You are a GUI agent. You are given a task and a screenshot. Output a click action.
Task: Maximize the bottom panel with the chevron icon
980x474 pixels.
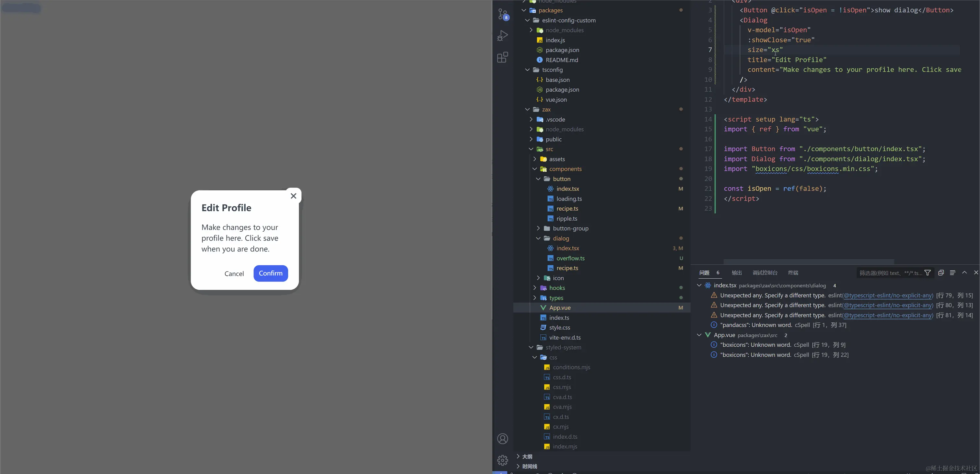(x=965, y=272)
